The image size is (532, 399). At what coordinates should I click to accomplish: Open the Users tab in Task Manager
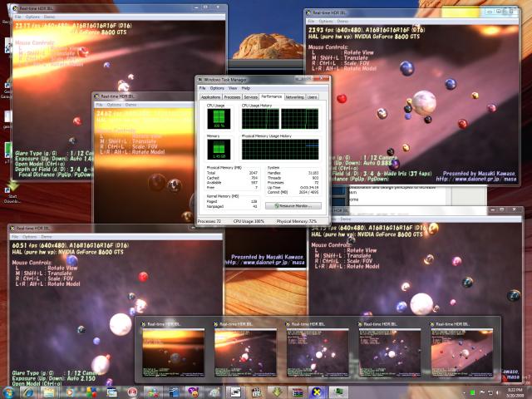[x=313, y=97]
